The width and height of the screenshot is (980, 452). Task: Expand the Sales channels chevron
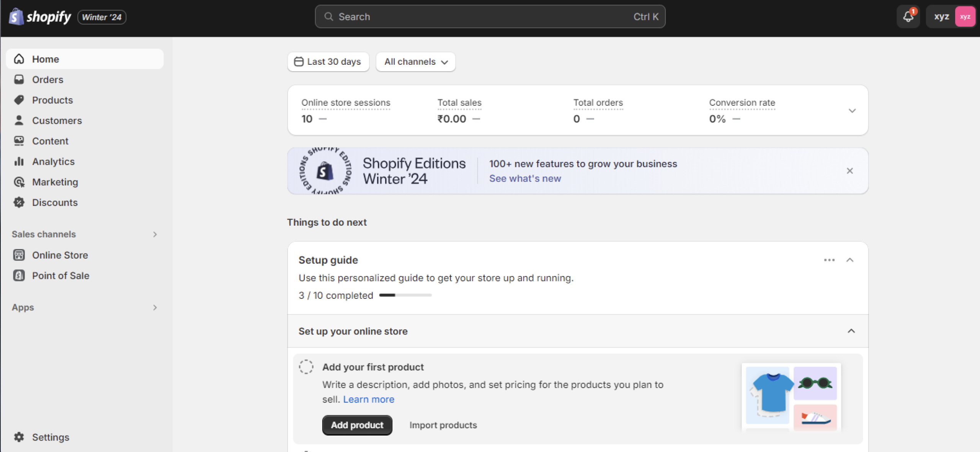coord(155,234)
